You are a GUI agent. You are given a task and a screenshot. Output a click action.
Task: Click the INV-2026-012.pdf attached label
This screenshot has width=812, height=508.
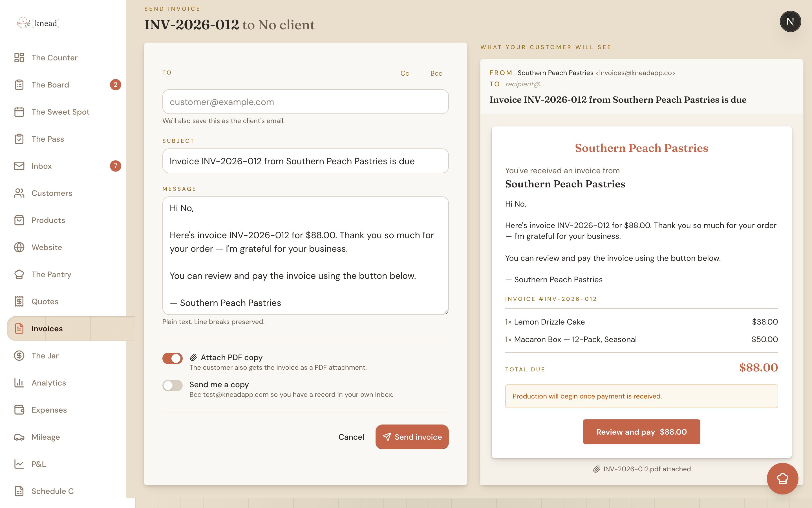(x=647, y=469)
